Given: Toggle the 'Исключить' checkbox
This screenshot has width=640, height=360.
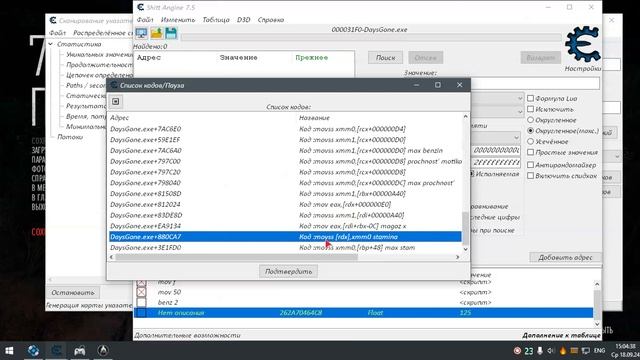Looking at the screenshot, I should coord(530,109).
